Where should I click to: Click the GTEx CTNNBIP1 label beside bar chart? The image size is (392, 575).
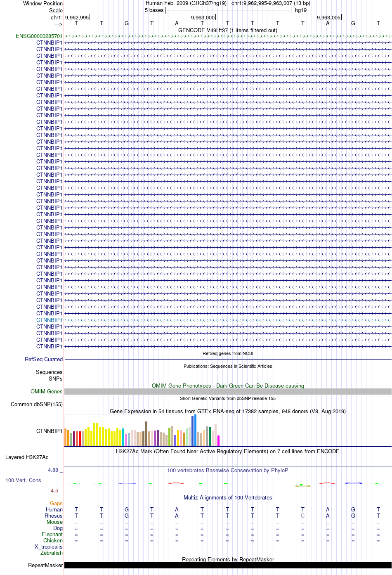[50, 431]
